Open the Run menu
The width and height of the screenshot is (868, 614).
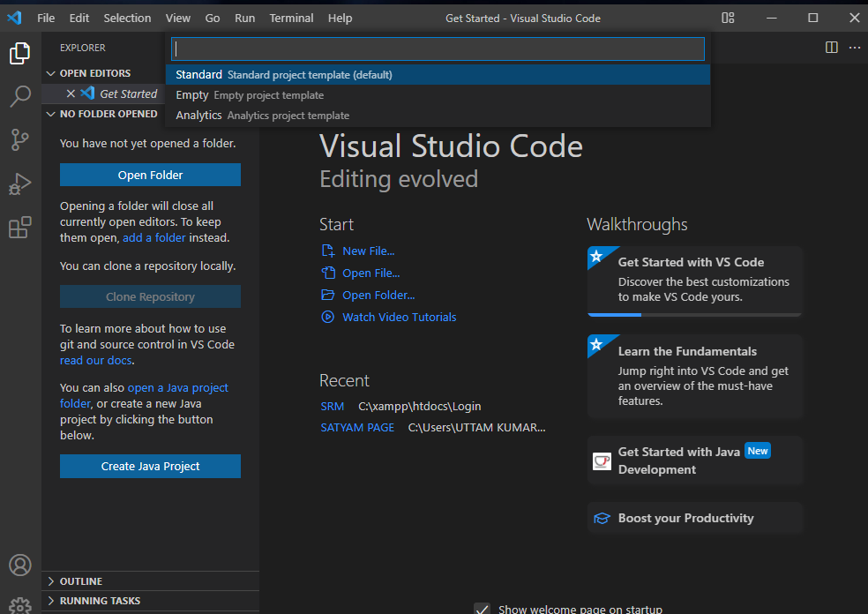pos(244,19)
